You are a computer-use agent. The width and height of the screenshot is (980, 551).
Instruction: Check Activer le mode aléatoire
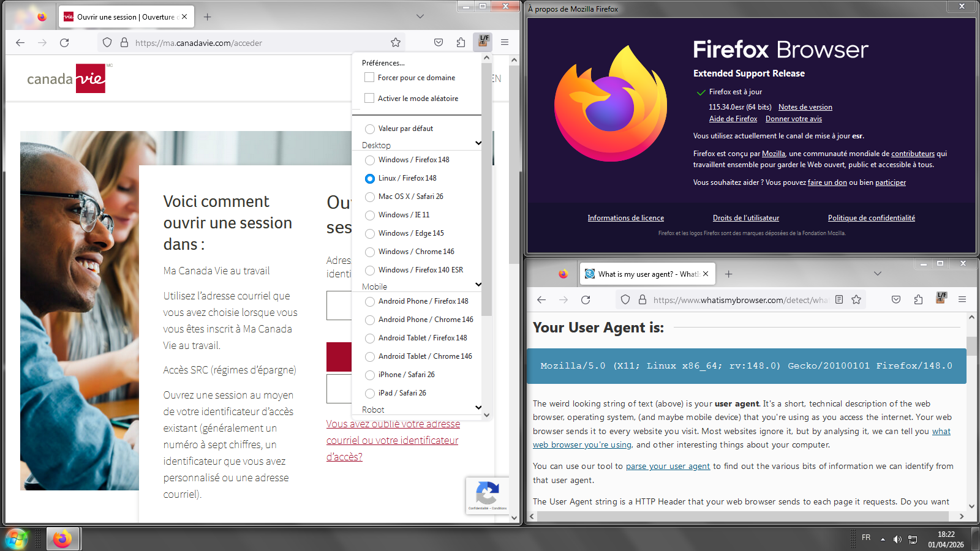tap(369, 98)
